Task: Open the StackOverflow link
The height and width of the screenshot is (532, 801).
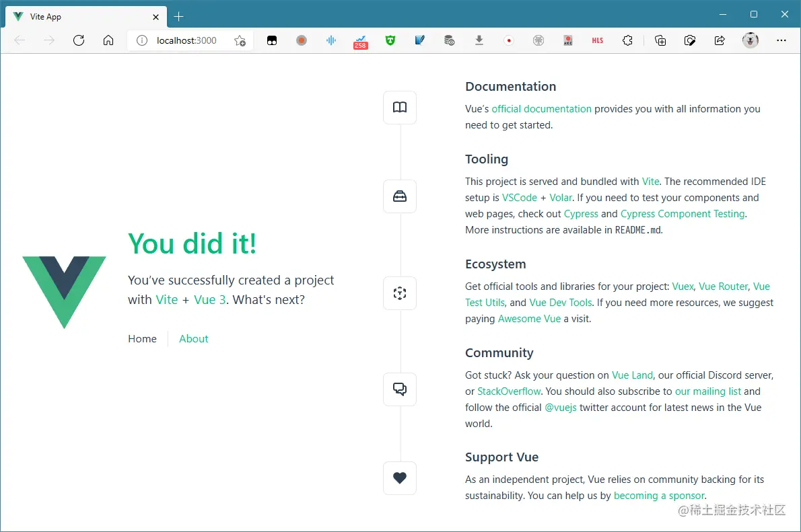Action: point(509,391)
